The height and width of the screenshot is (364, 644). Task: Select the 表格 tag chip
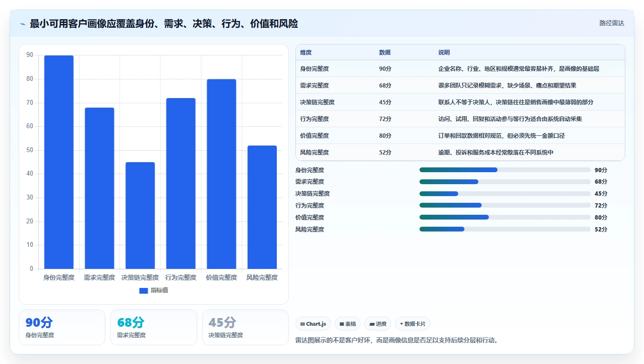tap(348, 324)
